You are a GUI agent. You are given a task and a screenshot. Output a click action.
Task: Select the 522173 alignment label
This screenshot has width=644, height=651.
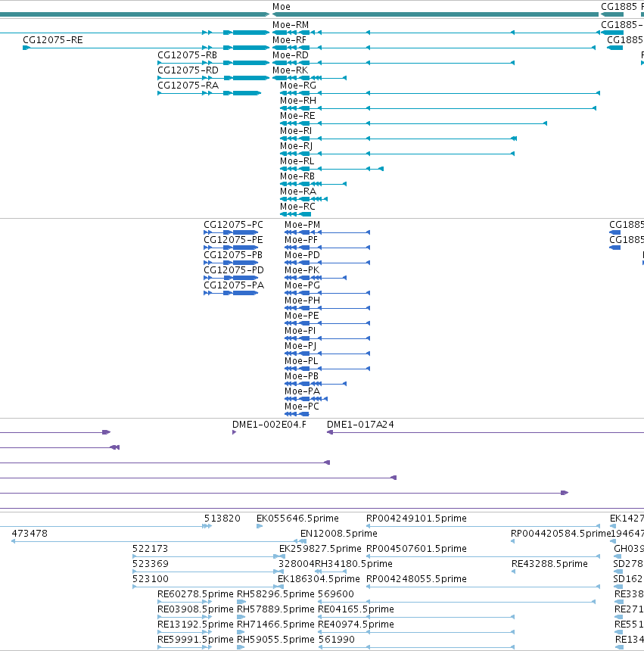150,549
